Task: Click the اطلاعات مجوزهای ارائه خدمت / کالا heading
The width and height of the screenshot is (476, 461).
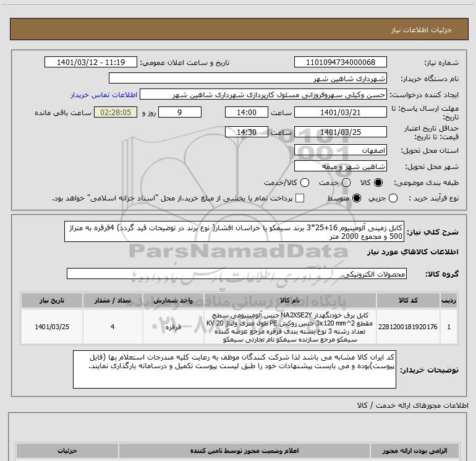Action: pyautogui.click(x=413, y=405)
